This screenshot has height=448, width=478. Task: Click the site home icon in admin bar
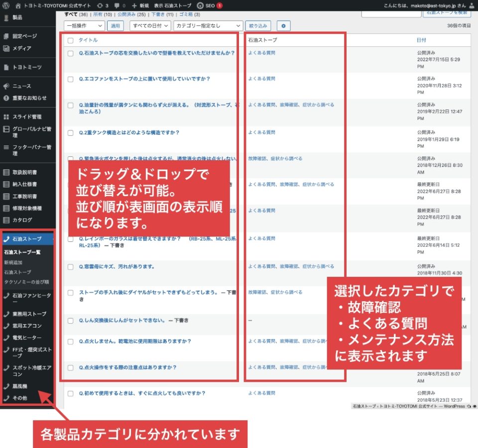(18, 5)
